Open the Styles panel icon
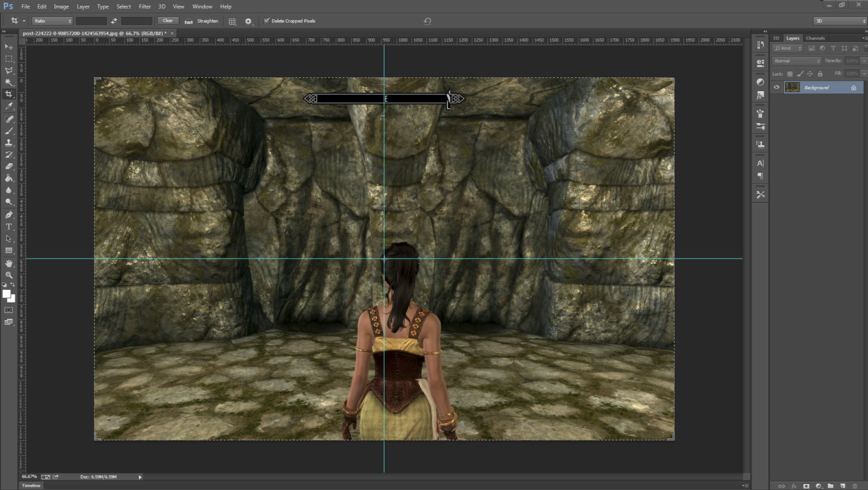This screenshot has height=490, width=868. 760,95
